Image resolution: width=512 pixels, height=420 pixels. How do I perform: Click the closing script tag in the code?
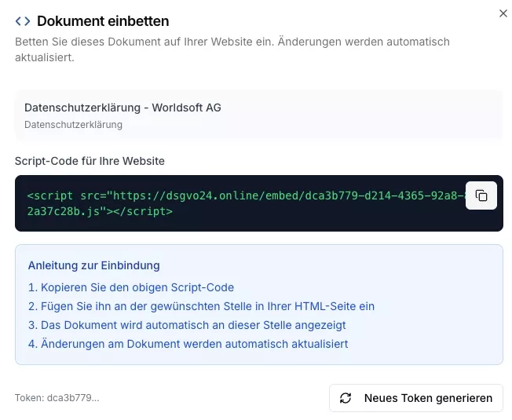[144, 211]
